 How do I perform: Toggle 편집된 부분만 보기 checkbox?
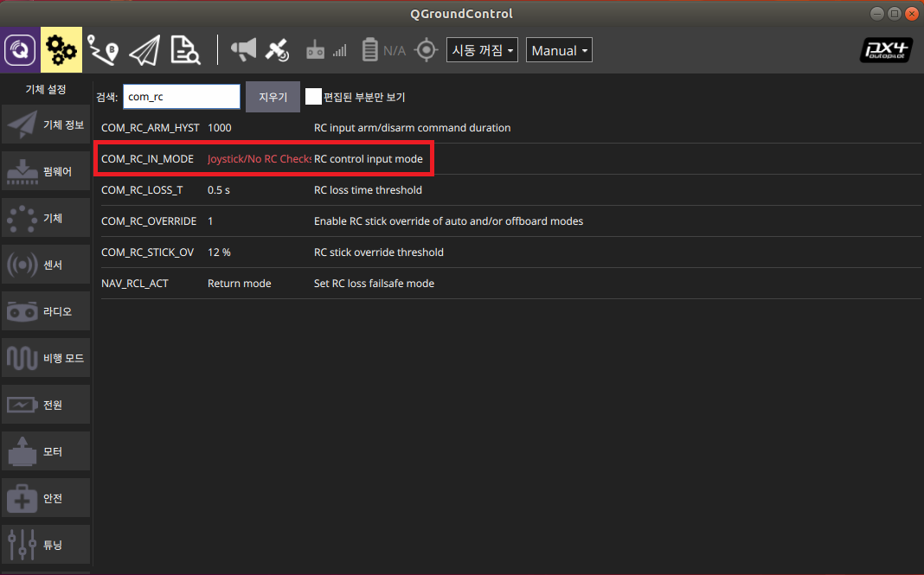[313, 97]
